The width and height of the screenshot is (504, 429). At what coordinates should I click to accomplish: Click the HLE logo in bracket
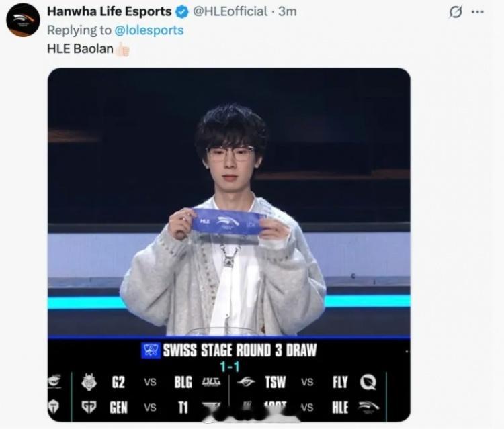368,407
